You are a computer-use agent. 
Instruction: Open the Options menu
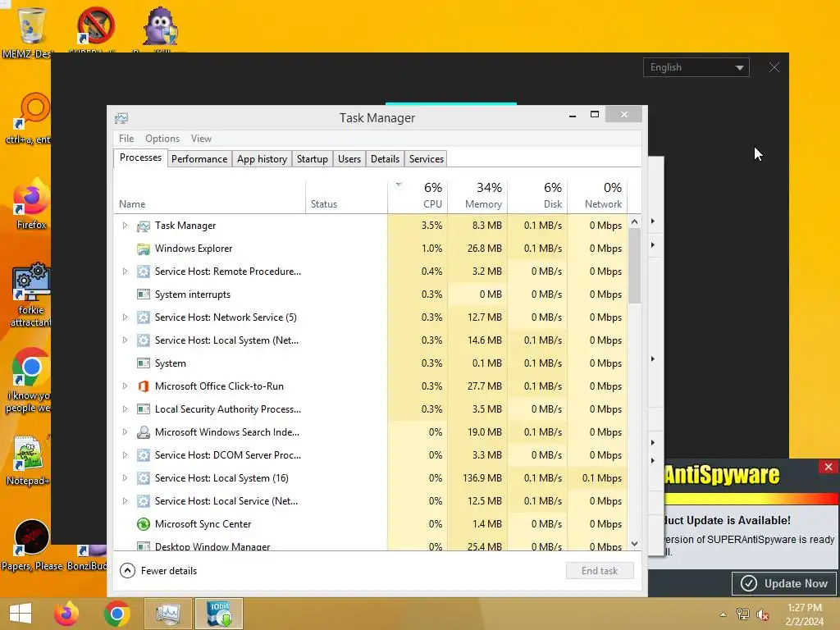[x=162, y=138]
